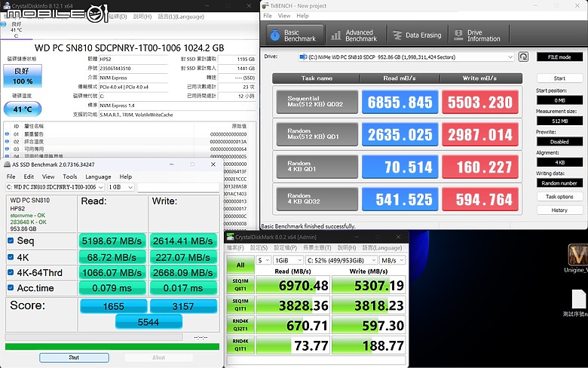Click the TxBENCH History button
The image size is (588, 368).
tap(559, 210)
